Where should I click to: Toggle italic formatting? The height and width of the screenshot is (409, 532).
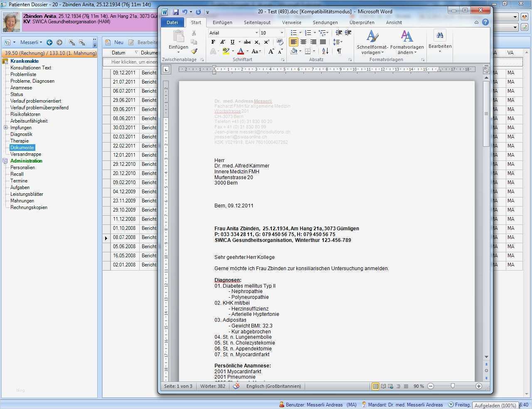[223, 42]
